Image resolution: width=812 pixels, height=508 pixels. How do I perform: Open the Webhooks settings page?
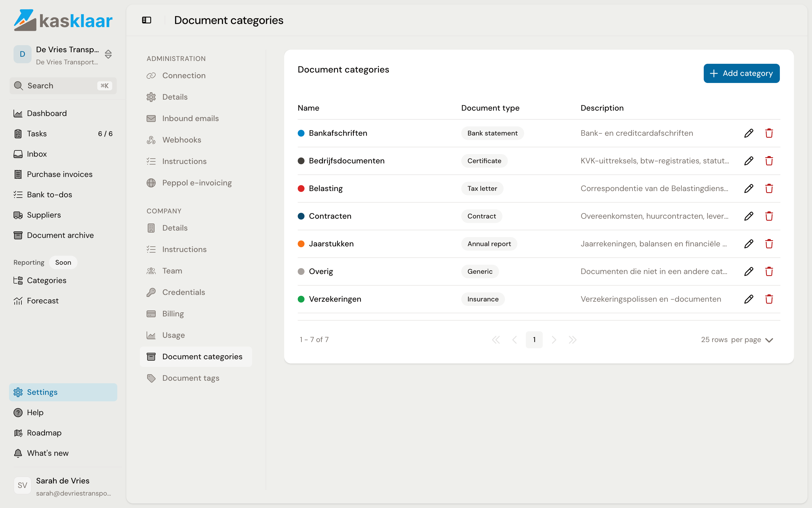196,140
